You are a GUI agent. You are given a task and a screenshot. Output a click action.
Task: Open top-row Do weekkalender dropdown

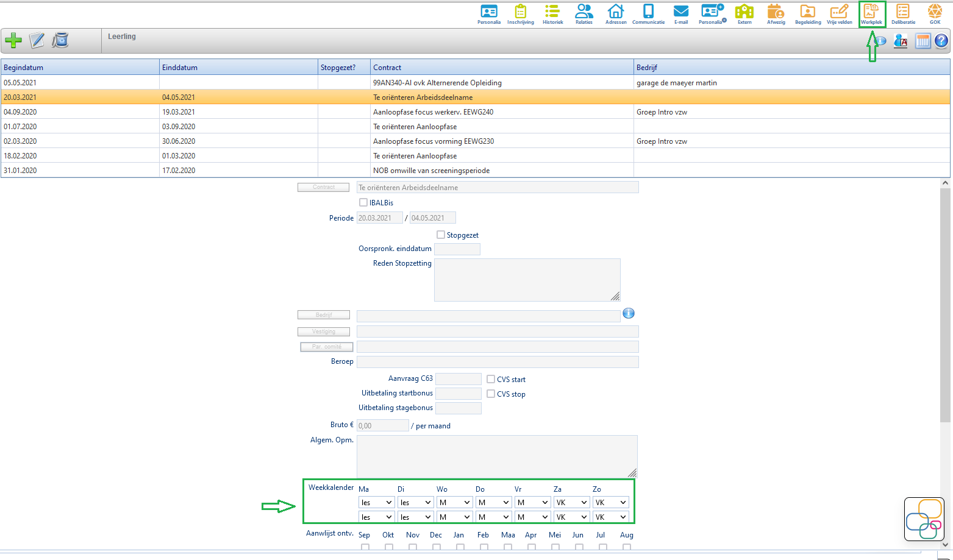coord(493,503)
